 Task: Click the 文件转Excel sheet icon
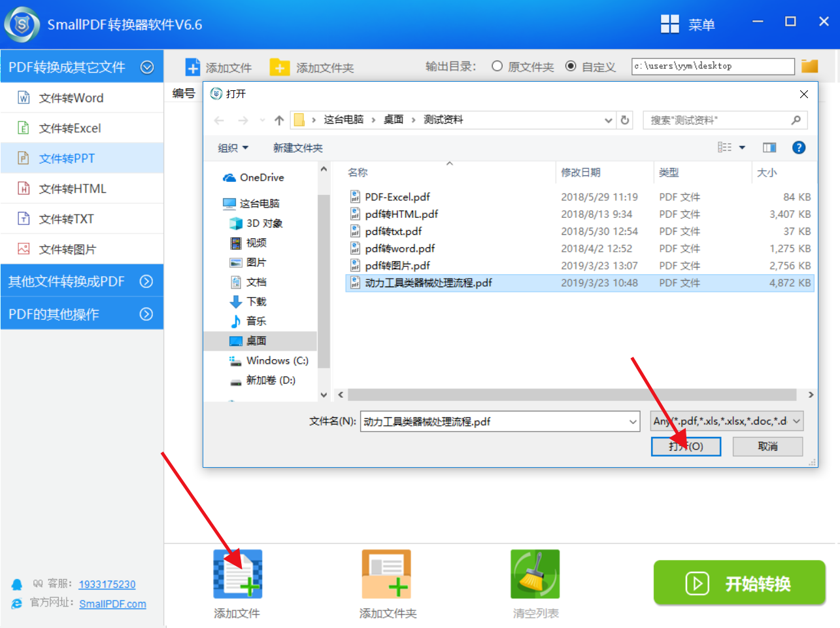click(x=24, y=128)
